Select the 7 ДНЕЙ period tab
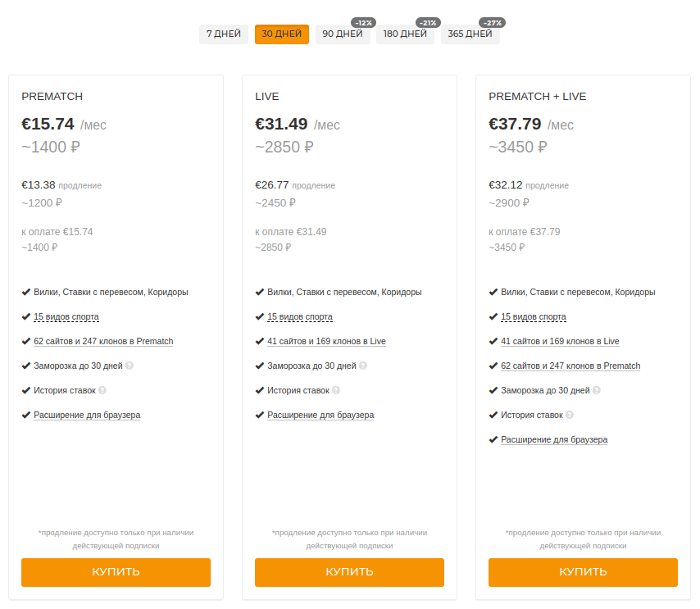This screenshot has width=700, height=609. coord(223,34)
